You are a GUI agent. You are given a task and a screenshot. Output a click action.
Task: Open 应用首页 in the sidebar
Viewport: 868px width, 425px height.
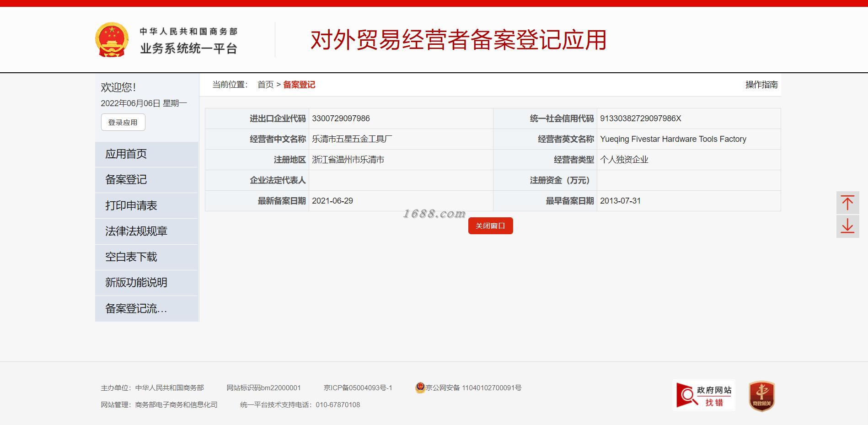146,154
